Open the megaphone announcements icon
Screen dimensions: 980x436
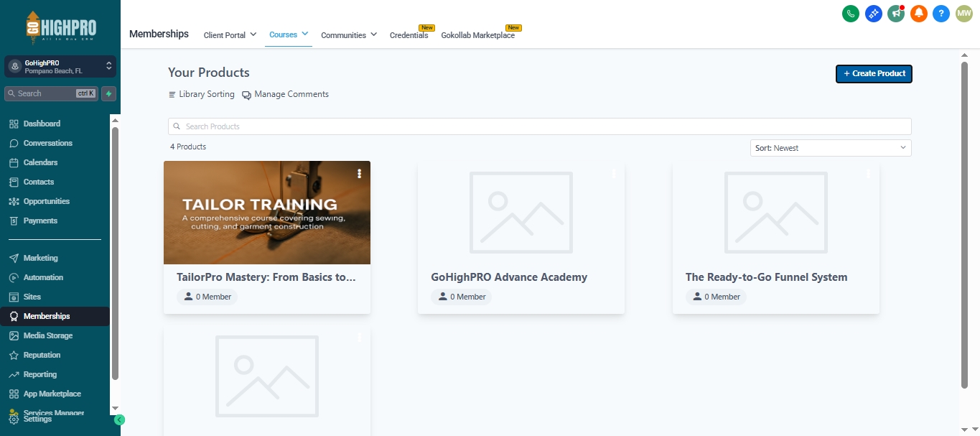[896, 13]
